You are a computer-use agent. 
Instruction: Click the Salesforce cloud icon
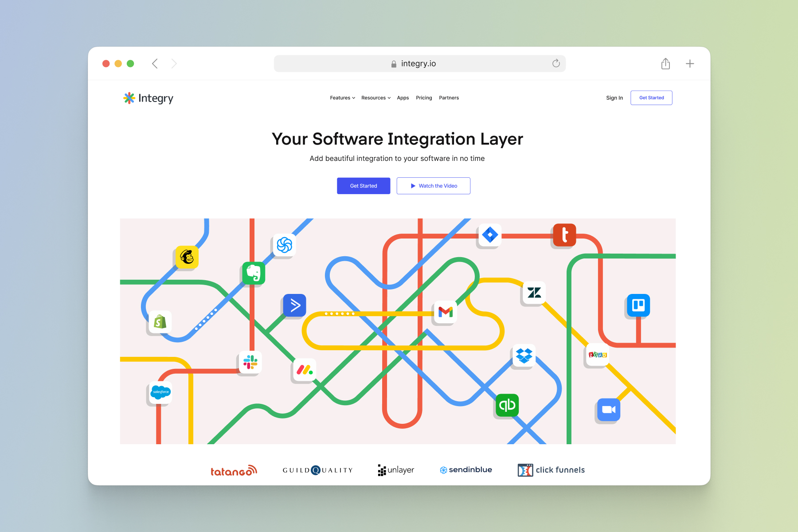point(160,392)
